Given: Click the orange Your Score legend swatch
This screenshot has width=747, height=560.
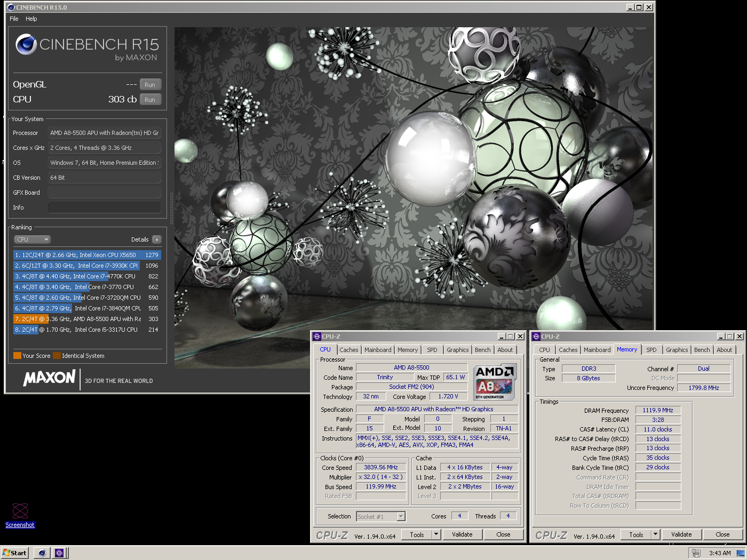Looking at the screenshot, I should (17, 356).
